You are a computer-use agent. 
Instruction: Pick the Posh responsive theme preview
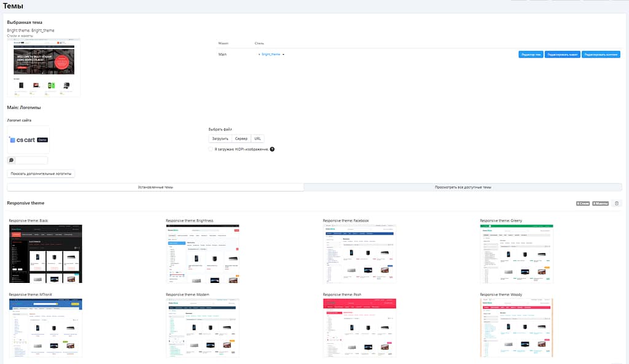click(359, 327)
